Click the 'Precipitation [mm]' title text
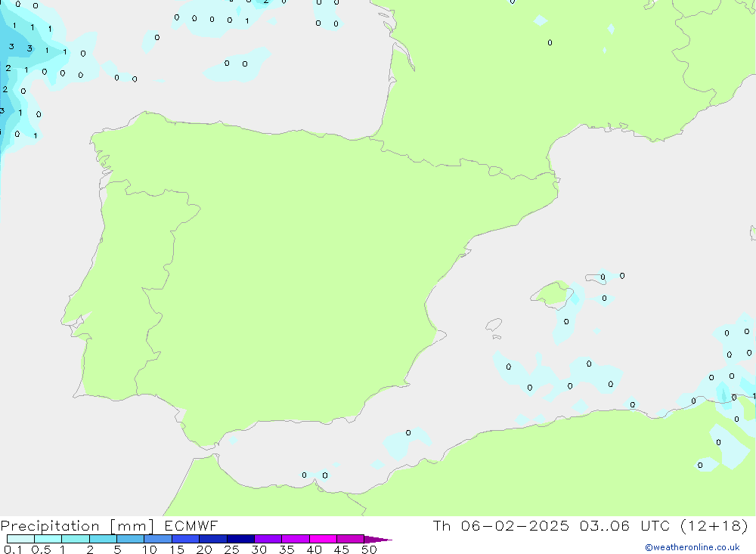 [77, 526]
